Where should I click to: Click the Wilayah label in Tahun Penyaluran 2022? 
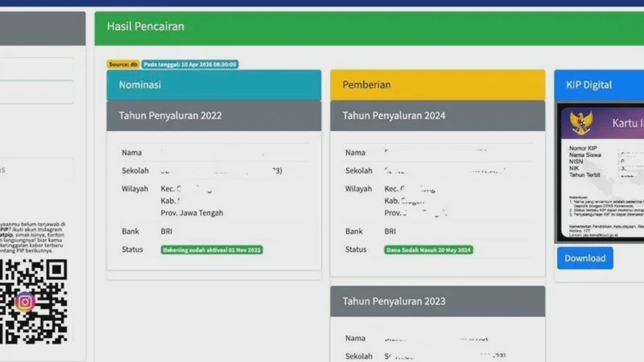click(134, 189)
